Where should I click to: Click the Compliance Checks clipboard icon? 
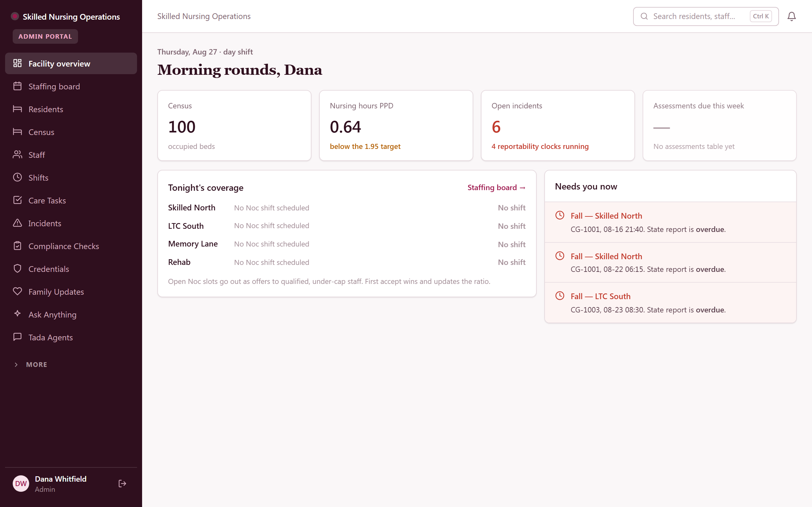(x=17, y=246)
